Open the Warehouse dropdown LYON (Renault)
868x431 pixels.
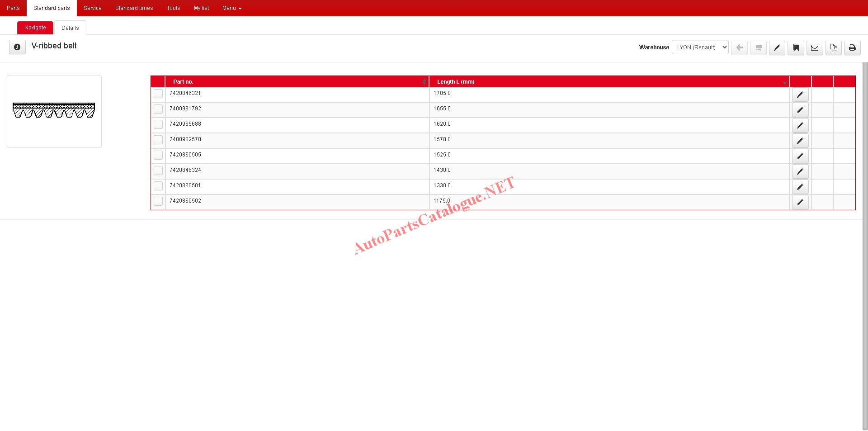click(x=700, y=47)
